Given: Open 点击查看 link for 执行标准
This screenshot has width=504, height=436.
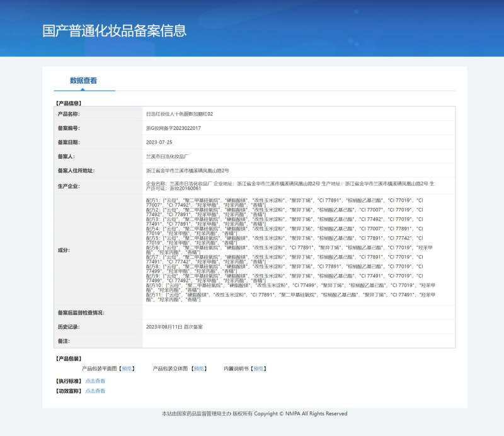Looking at the screenshot, I should (95, 381).
